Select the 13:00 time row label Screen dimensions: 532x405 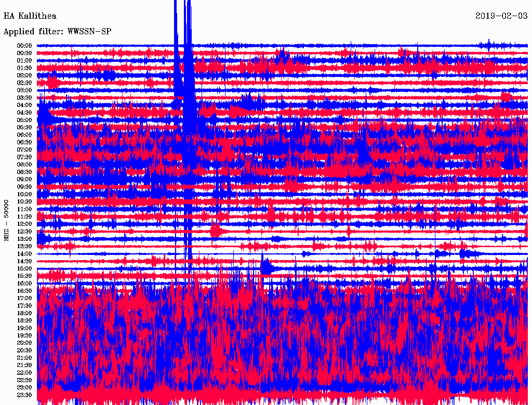(24, 239)
